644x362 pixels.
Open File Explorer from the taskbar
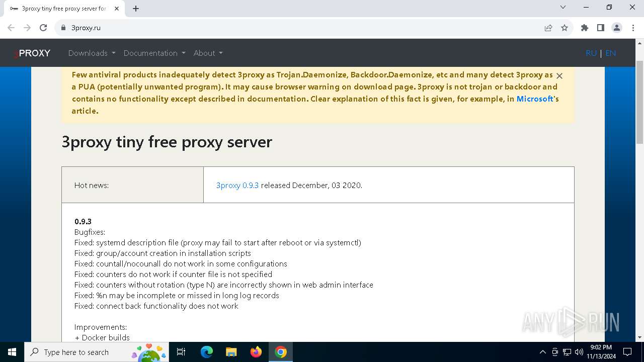231,352
